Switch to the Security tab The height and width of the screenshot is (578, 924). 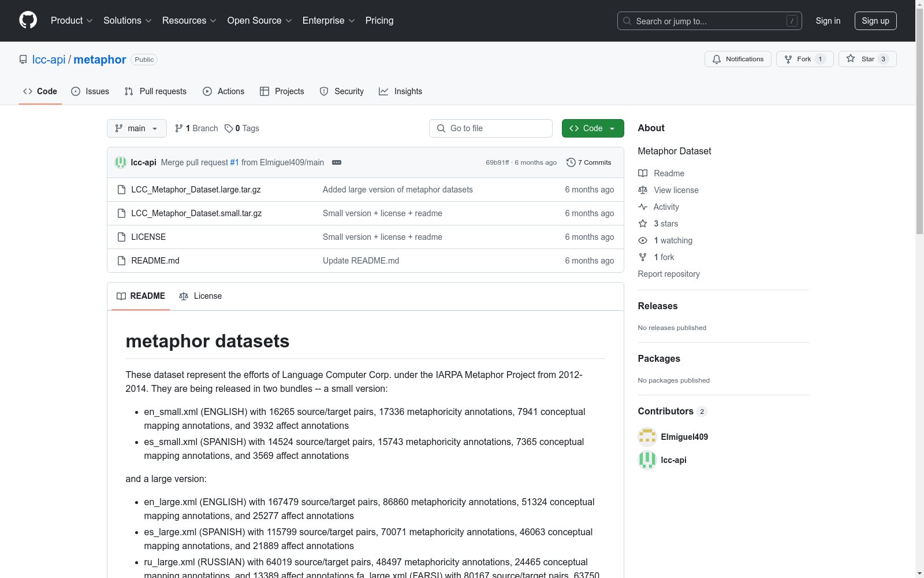342,91
